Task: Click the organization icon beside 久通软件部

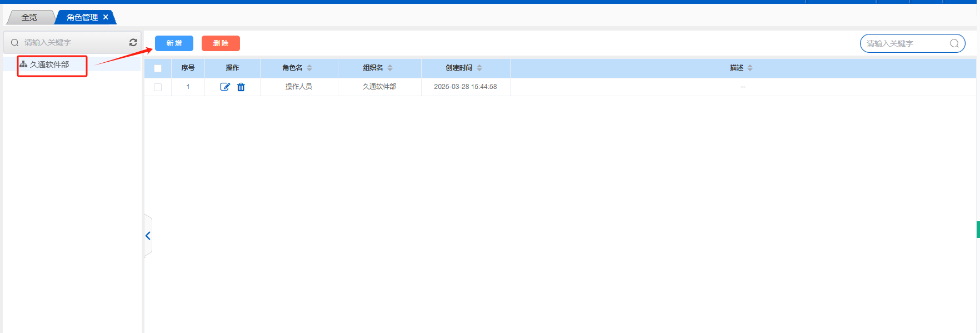Action: (x=23, y=64)
